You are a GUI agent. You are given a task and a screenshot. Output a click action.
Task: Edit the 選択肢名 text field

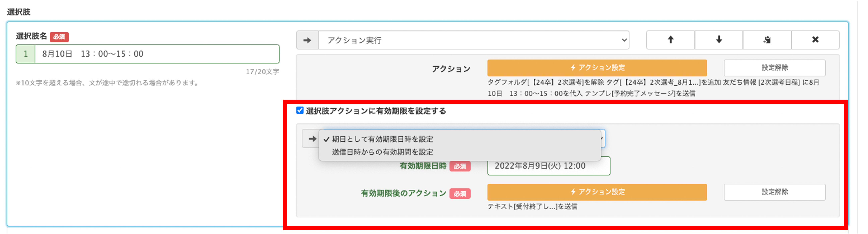pos(157,54)
